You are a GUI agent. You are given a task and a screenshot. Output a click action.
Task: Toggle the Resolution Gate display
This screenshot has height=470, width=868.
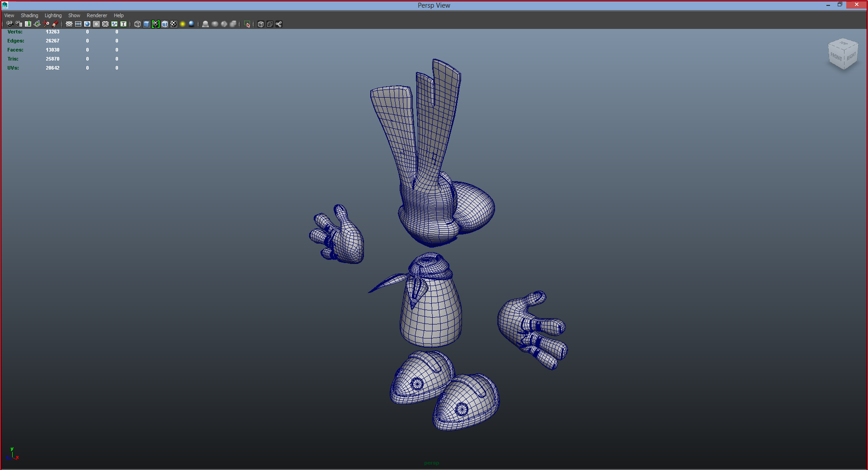click(87, 24)
